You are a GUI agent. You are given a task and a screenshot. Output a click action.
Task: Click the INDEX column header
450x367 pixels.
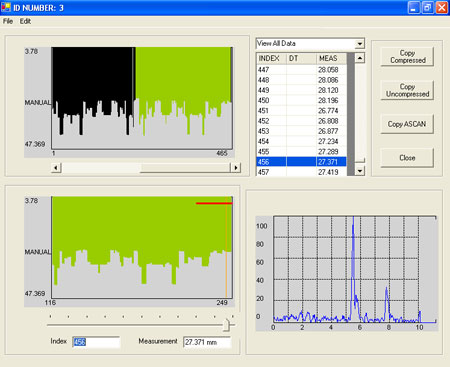(271, 58)
